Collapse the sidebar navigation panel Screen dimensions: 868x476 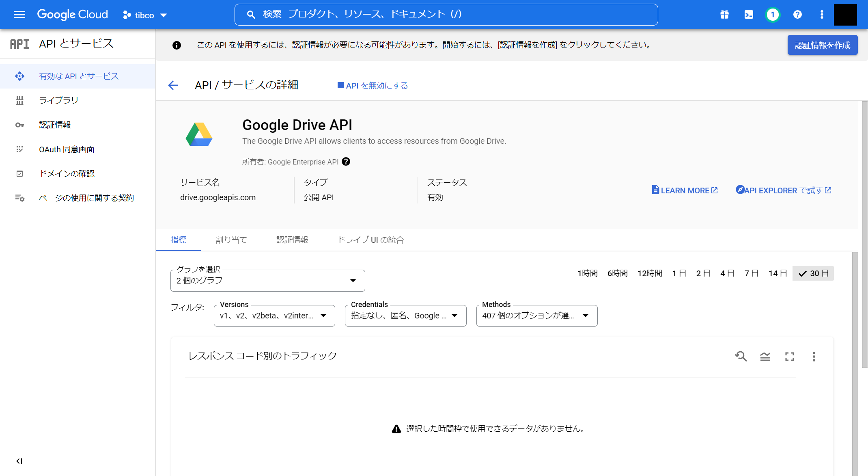19,461
